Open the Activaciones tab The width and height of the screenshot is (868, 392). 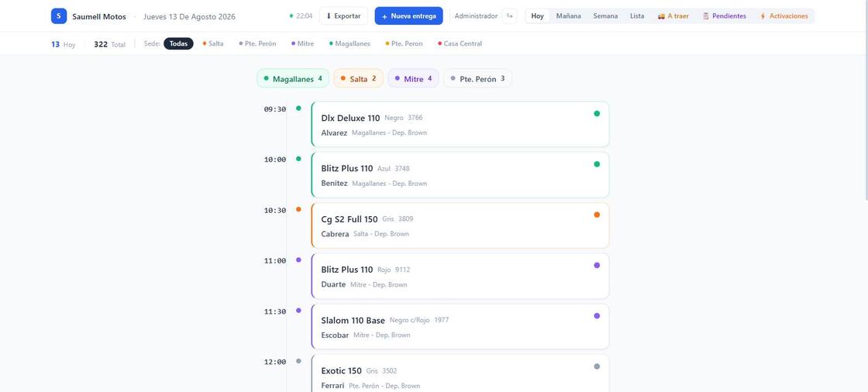click(x=784, y=16)
